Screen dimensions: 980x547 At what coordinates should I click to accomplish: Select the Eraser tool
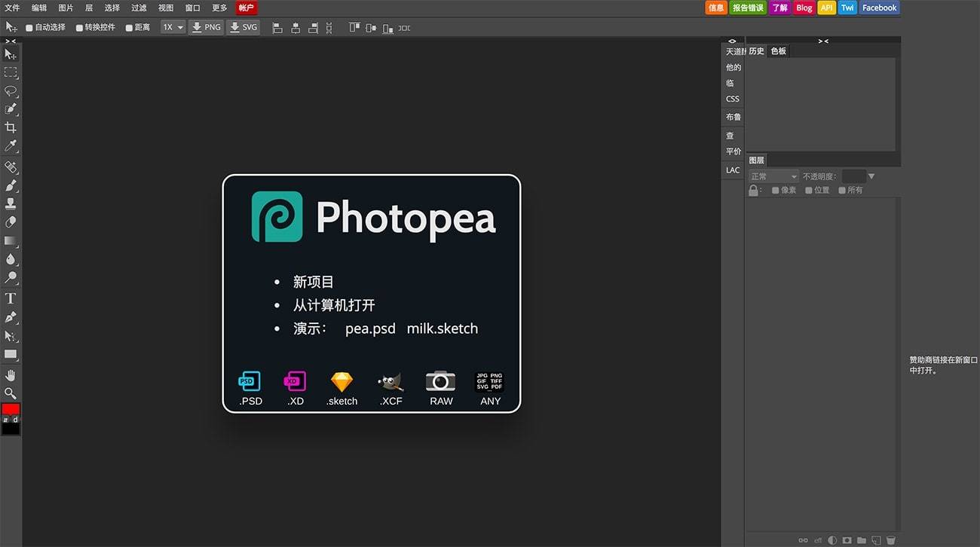point(11,222)
